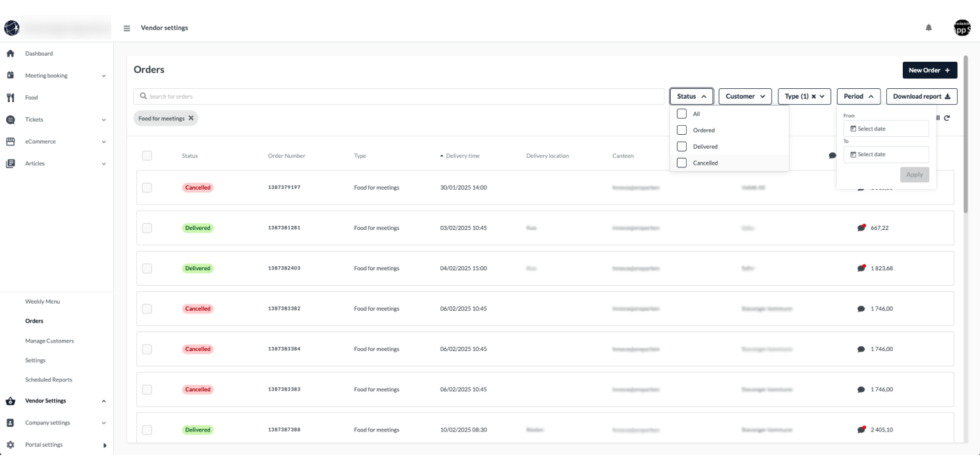Image resolution: width=980 pixels, height=467 pixels.
Task: Expand the Meeting booking submenu
Action: (104, 76)
